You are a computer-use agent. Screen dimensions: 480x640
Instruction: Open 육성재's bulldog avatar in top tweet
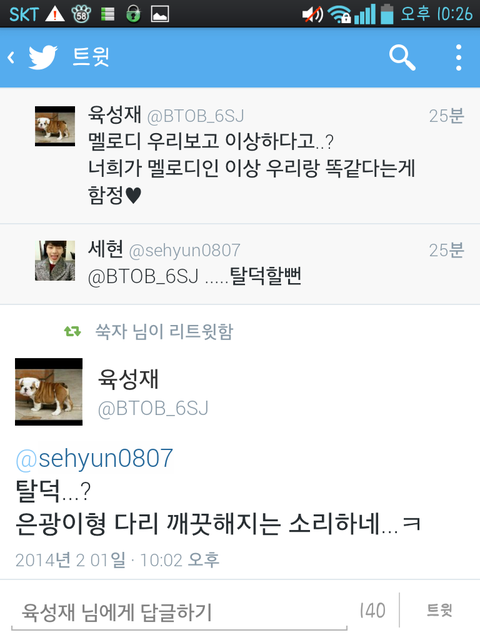click(x=55, y=126)
